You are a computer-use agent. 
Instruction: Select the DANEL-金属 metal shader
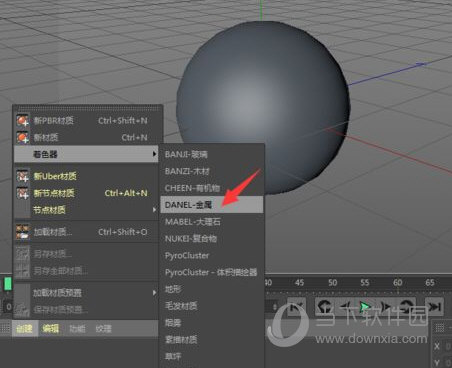(212, 205)
